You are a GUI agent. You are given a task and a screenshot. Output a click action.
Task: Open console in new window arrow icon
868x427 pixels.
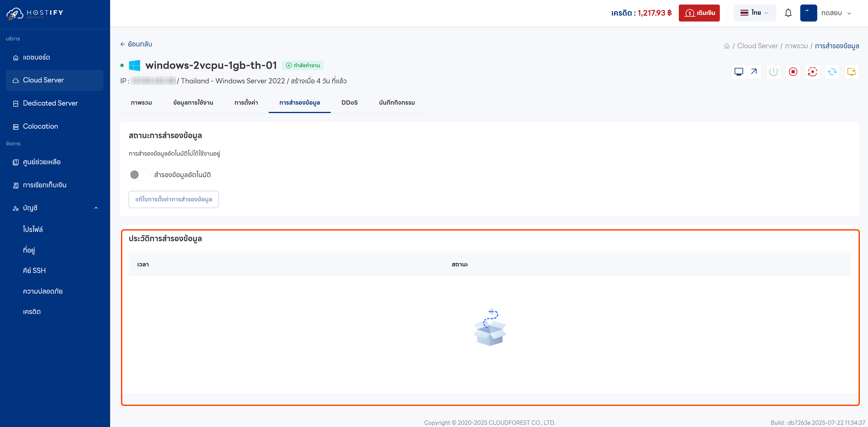coord(754,72)
